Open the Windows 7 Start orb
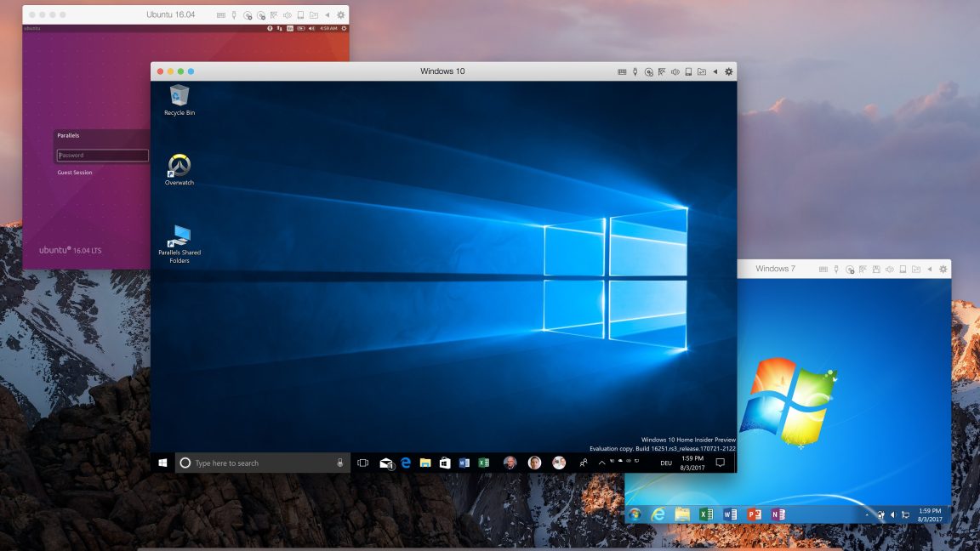Screen dimensions: 980x551 pyautogui.click(x=635, y=514)
